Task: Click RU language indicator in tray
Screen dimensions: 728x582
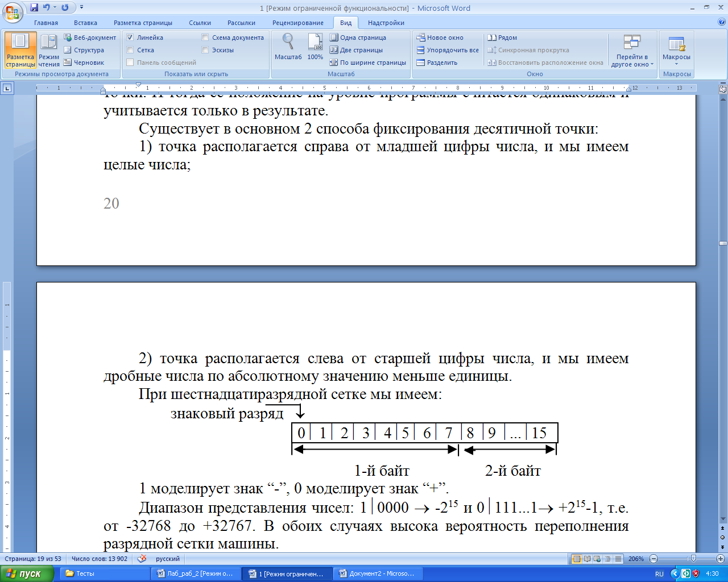Action: pyautogui.click(x=659, y=574)
